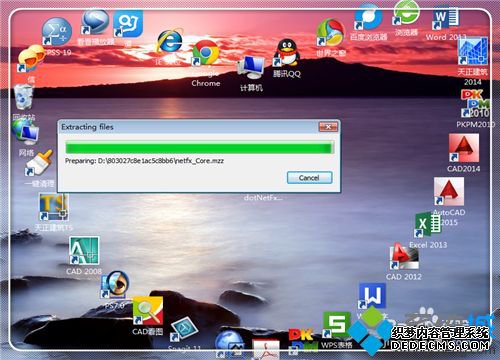Image resolution: width=500 pixels, height=360 pixels.
Task: Open the SPSS 19 desktop icon
Action: coord(57,32)
